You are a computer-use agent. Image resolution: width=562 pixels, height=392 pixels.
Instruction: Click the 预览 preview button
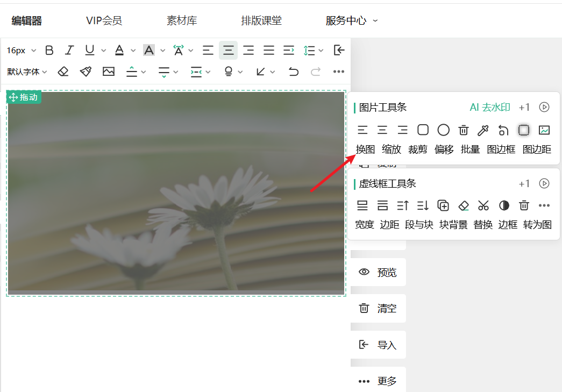click(x=378, y=272)
